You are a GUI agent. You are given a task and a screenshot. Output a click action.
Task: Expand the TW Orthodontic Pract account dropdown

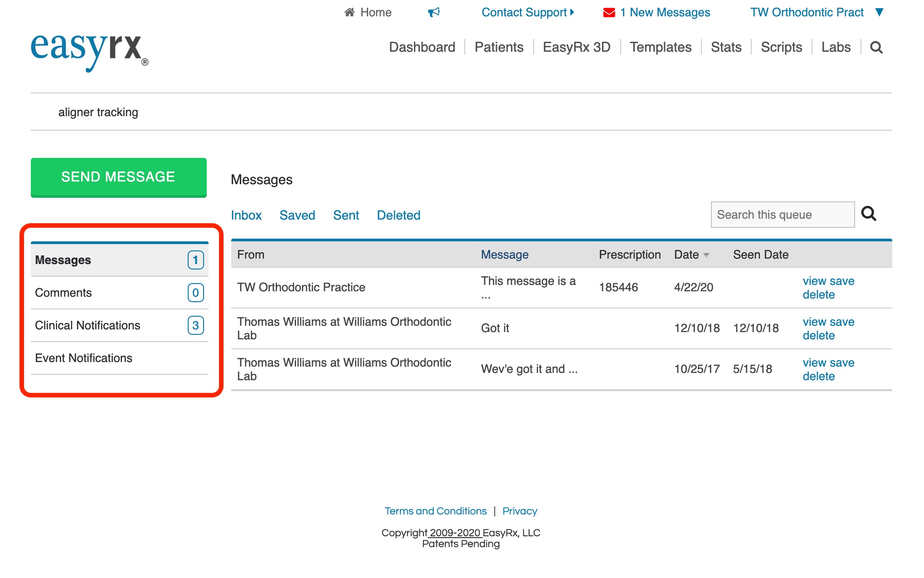click(x=879, y=12)
